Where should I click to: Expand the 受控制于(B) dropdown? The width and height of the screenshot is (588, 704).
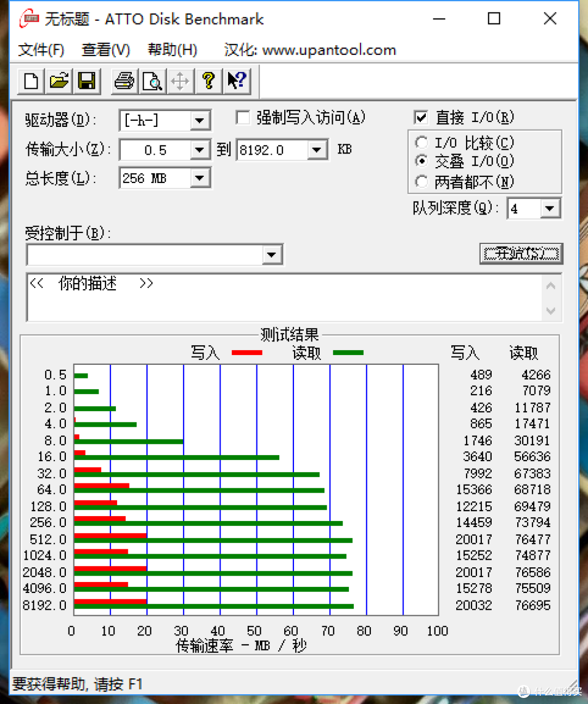(x=272, y=254)
